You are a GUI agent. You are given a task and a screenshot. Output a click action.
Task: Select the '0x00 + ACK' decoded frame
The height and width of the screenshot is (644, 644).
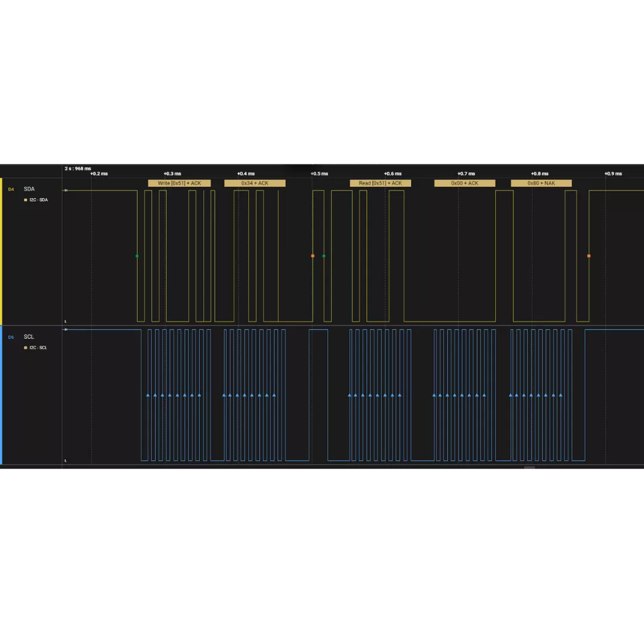(465, 183)
